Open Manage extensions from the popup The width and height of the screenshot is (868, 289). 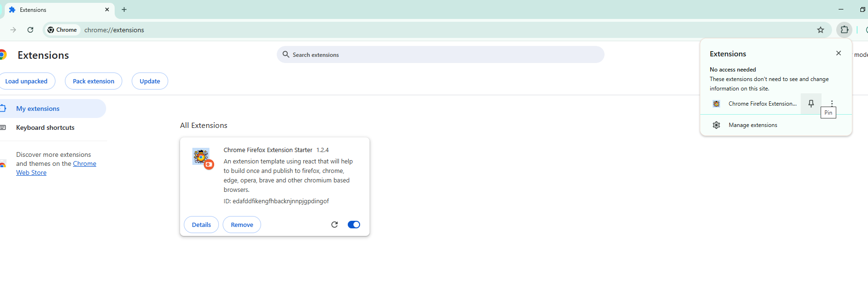(x=776, y=125)
